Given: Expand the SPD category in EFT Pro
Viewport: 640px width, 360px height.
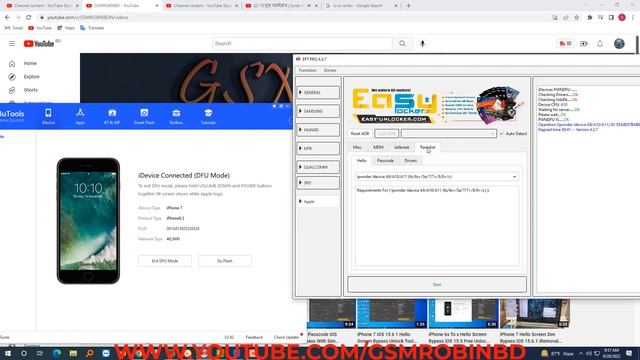Looking at the screenshot, I should 318,183.
